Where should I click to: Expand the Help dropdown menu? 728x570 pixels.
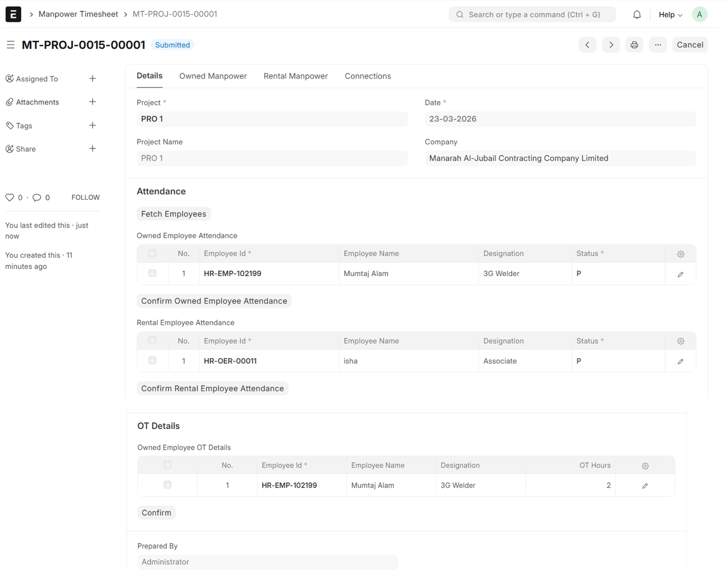coord(670,15)
